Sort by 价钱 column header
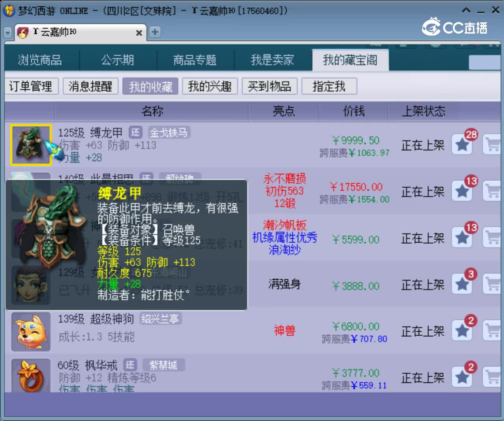The image size is (504, 421). 354,111
